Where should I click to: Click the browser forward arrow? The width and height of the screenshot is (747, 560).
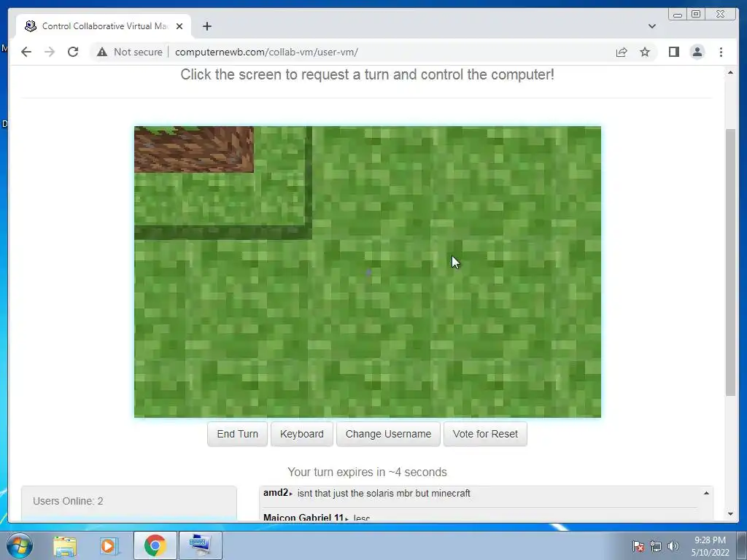tap(50, 52)
